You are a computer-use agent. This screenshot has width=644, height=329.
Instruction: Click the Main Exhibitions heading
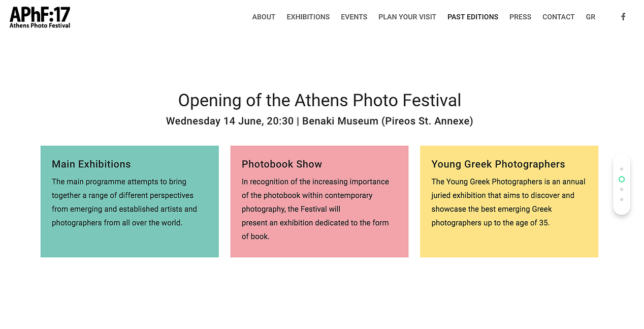91,164
